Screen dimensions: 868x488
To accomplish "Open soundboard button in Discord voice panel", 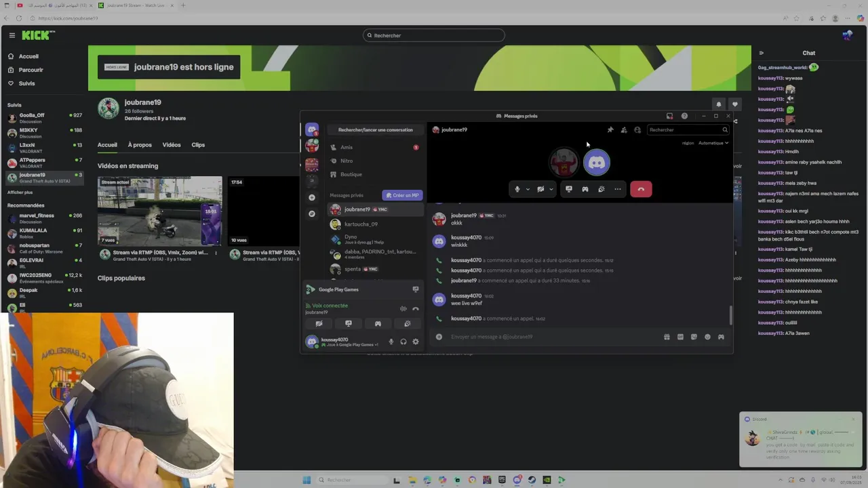I will point(408,323).
